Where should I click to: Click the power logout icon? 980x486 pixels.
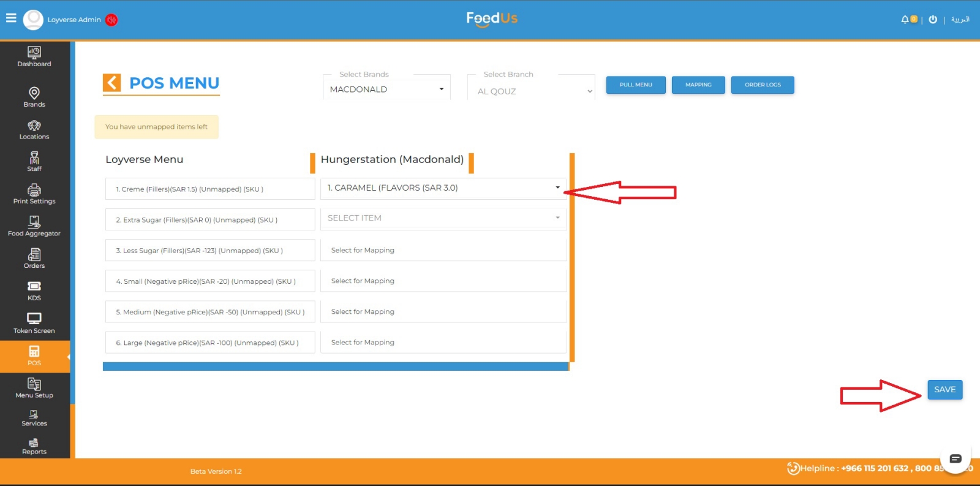click(933, 20)
